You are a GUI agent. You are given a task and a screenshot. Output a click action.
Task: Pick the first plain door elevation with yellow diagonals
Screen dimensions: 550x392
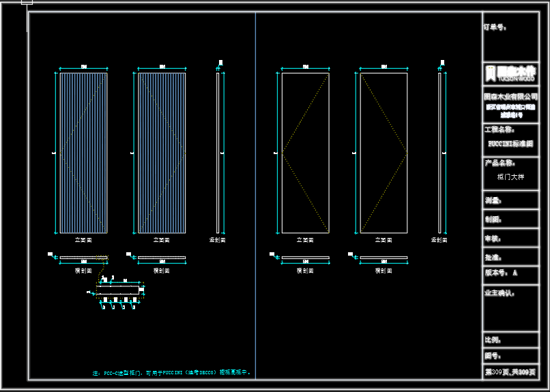[x=305, y=153]
